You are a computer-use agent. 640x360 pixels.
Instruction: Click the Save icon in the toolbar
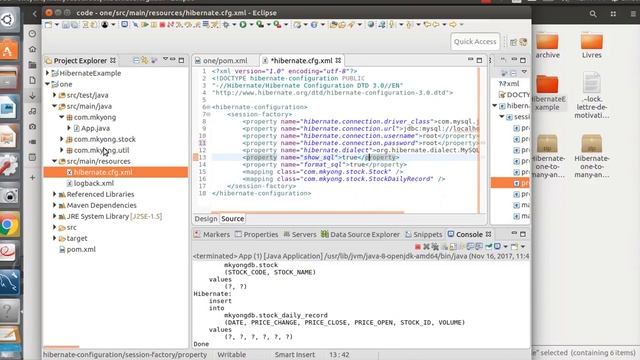point(66,25)
